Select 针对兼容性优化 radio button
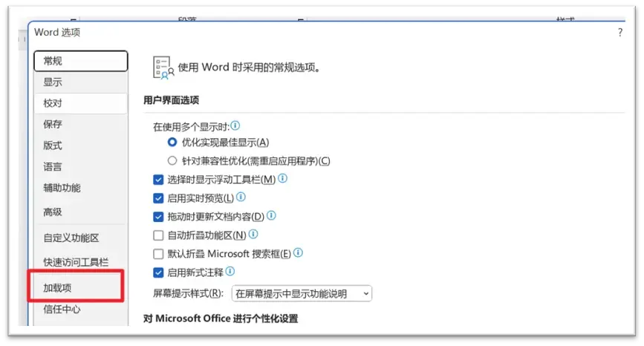644x346 pixels. 172,160
